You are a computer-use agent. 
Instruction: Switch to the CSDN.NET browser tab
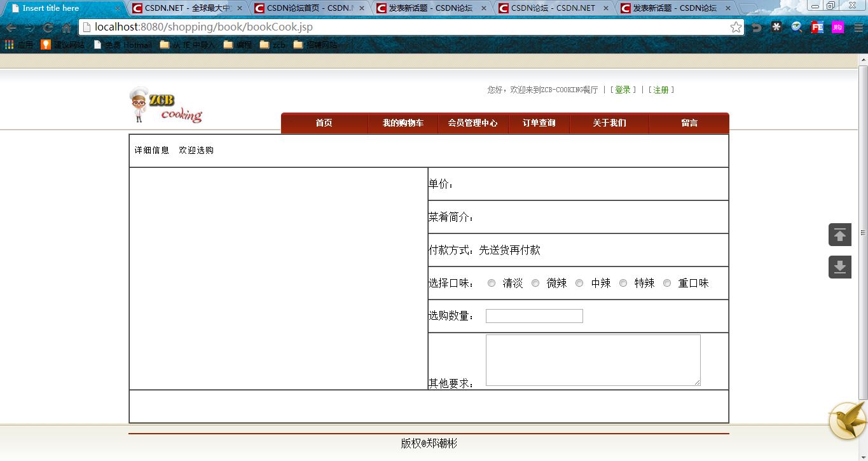click(186, 8)
